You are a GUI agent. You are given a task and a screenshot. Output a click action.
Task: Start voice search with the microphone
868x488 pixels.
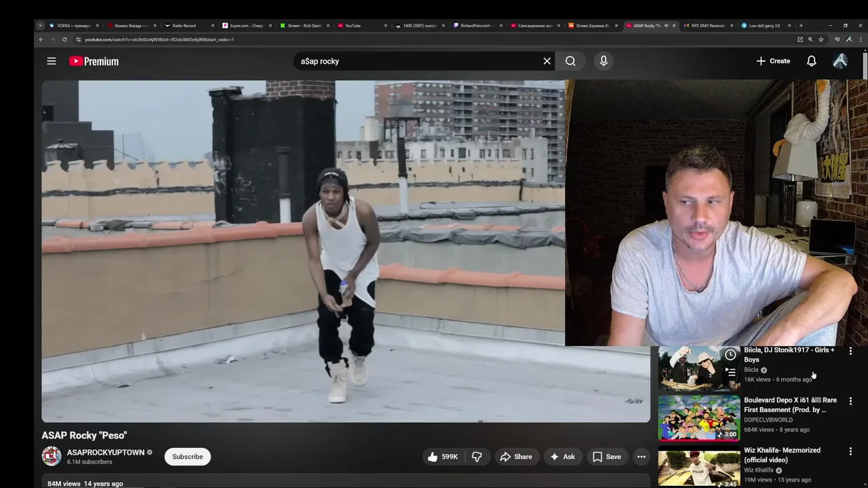(x=604, y=61)
